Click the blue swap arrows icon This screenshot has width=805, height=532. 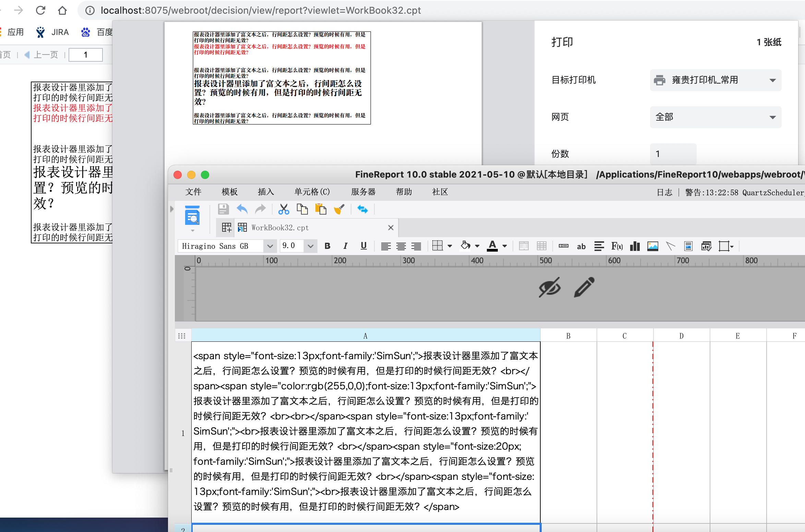pos(362,209)
